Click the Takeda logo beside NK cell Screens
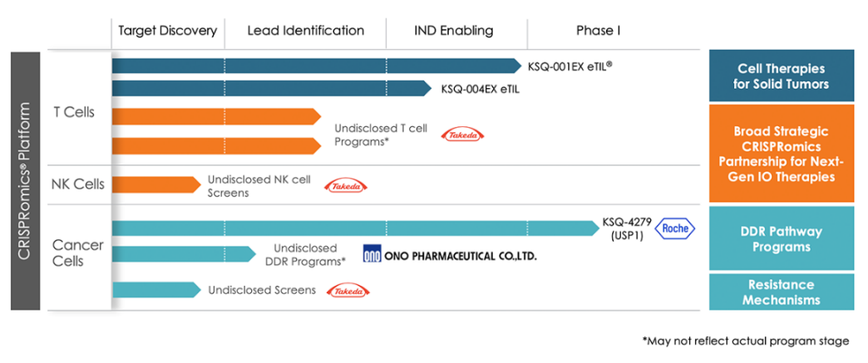 345,186
